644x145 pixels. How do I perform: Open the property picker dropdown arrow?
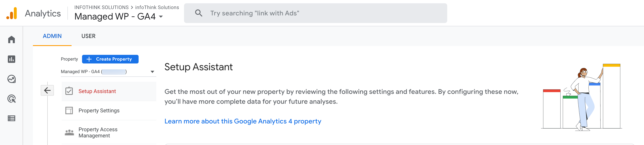pyautogui.click(x=152, y=72)
